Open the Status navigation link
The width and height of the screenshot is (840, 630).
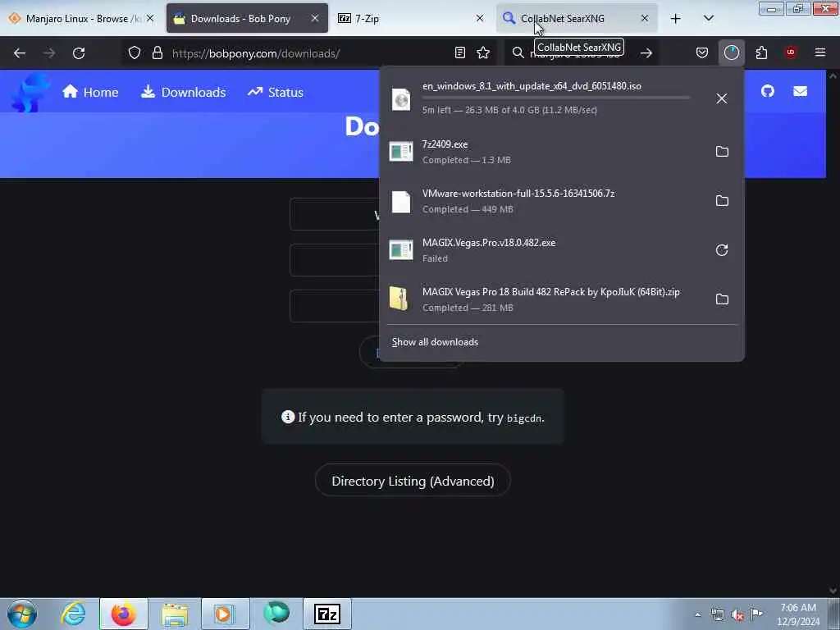[x=276, y=92]
